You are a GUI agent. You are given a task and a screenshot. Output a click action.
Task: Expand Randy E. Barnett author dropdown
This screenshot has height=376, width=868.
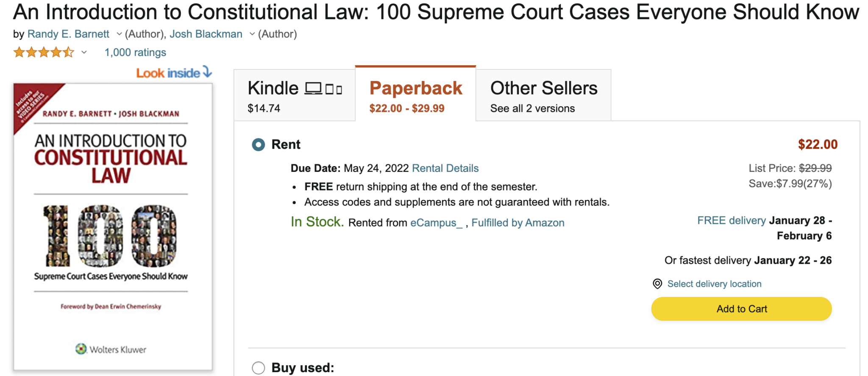point(119,34)
